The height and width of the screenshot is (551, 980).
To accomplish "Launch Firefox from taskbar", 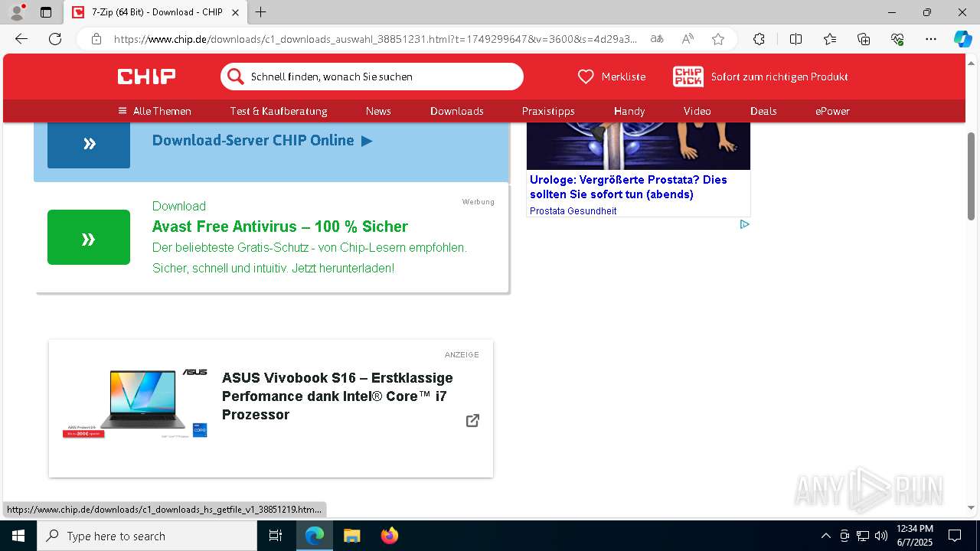I will pyautogui.click(x=389, y=536).
